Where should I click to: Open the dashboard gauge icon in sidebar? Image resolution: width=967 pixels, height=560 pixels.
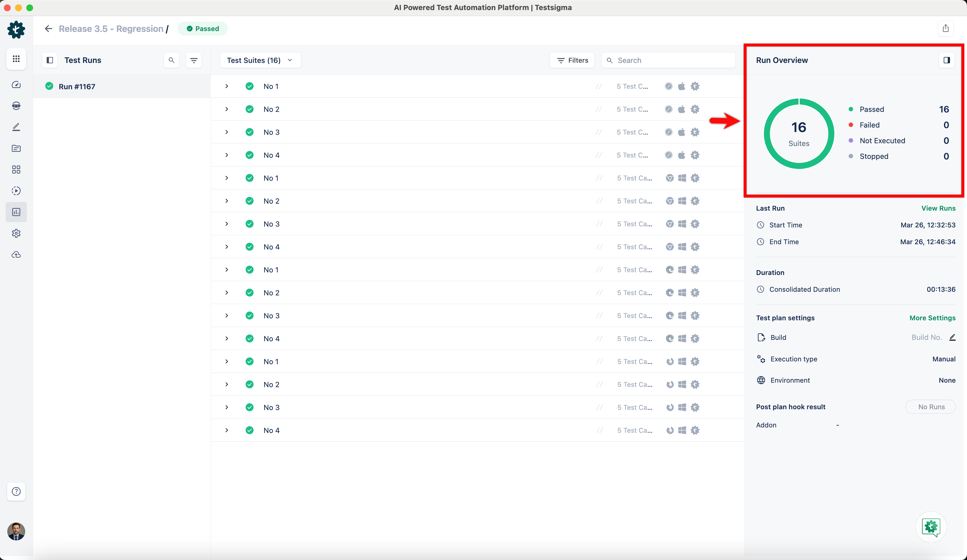(x=16, y=85)
